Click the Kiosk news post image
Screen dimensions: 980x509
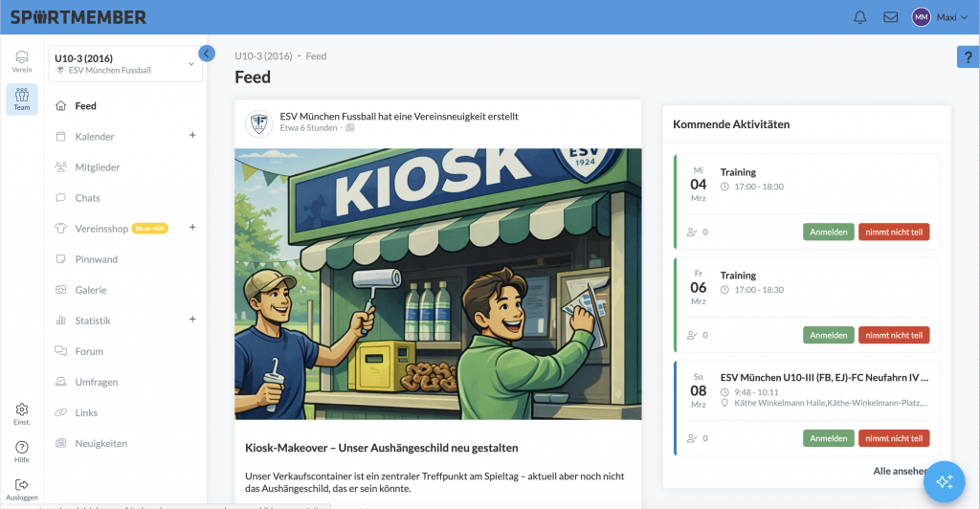(437, 283)
